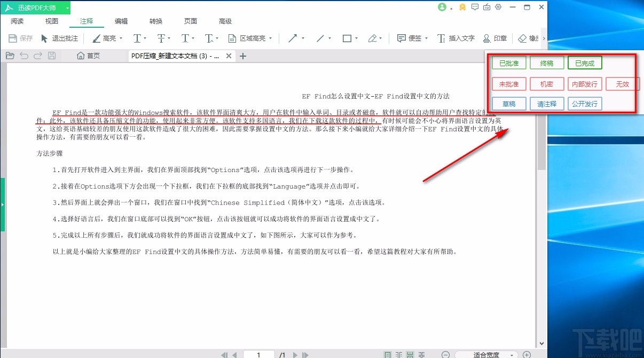Toggle continuous scrolling page view

(x=410, y=354)
